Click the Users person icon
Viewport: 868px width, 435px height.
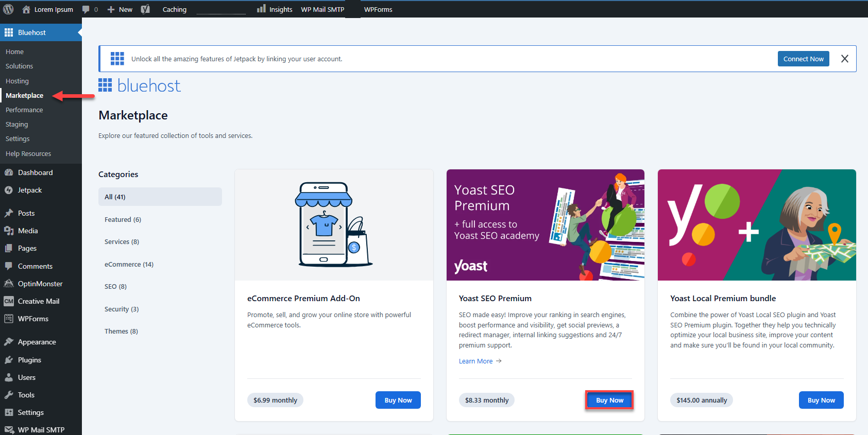(x=9, y=377)
